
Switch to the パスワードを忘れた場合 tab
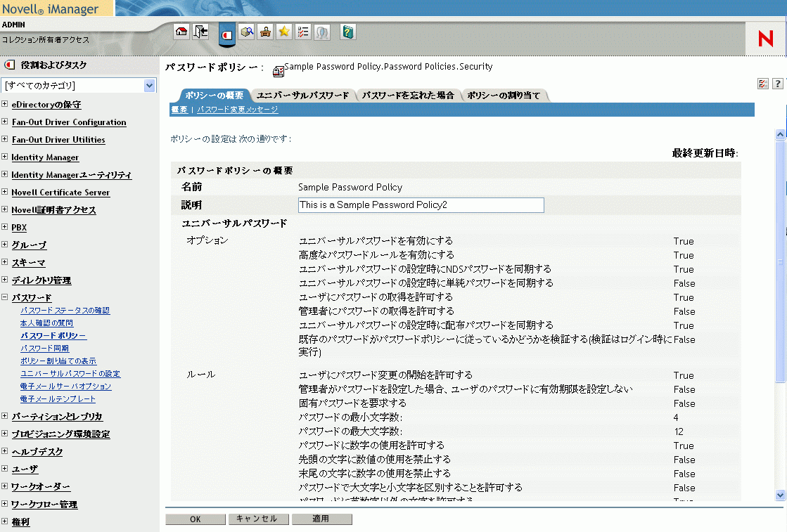coord(408,96)
